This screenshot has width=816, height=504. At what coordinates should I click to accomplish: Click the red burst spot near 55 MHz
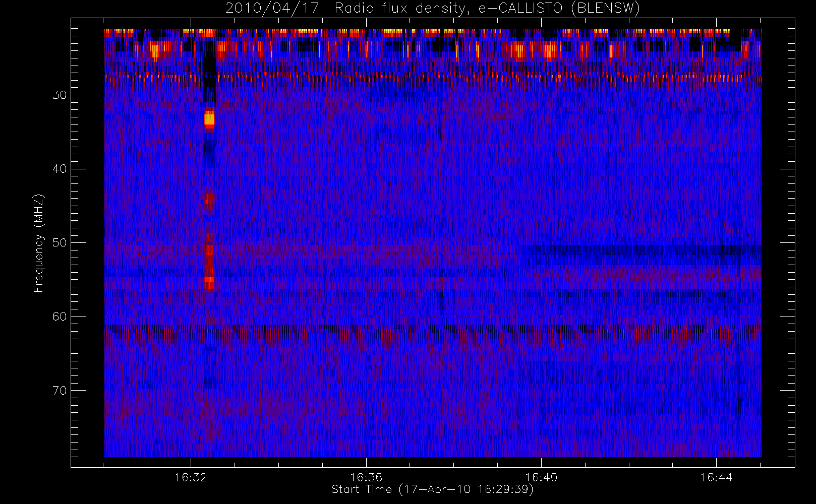click(x=209, y=282)
